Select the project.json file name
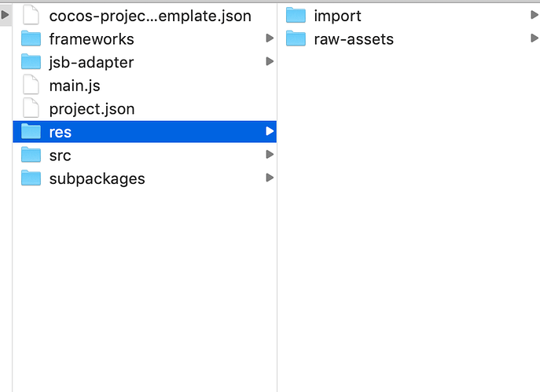This screenshot has width=540, height=392. point(92,109)
